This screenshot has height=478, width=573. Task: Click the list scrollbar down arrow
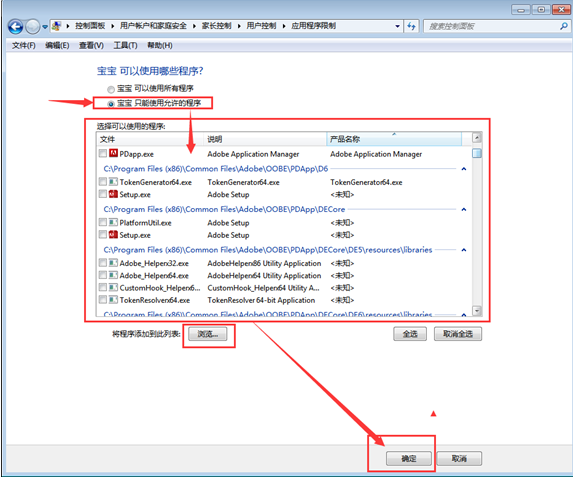point(477,311)
